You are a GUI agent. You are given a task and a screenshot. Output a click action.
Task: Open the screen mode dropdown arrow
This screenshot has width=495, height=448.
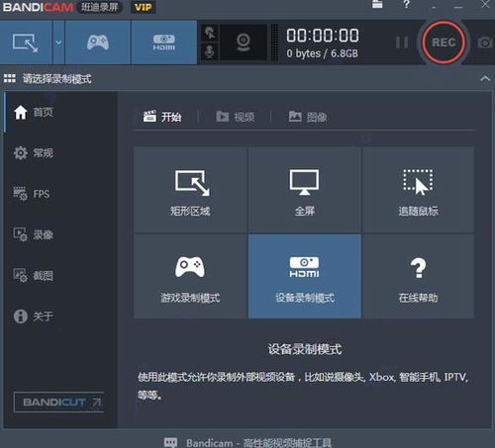click(x=58, y=43)
